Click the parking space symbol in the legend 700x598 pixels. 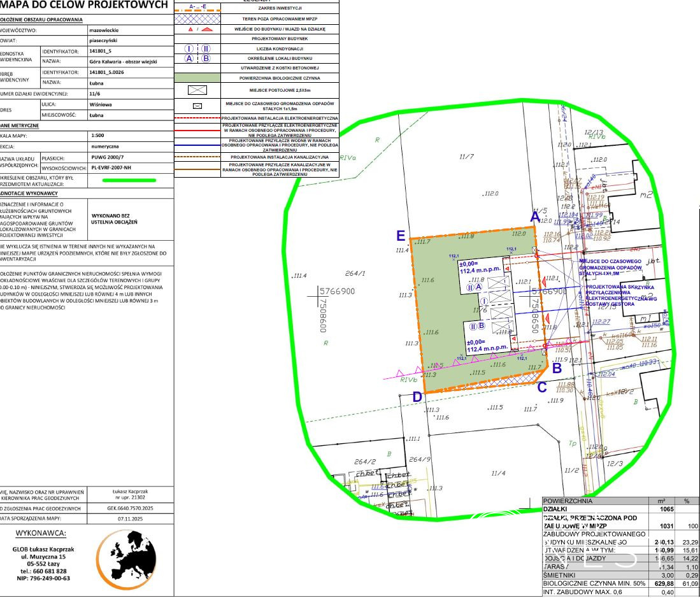tap(197, 91)
